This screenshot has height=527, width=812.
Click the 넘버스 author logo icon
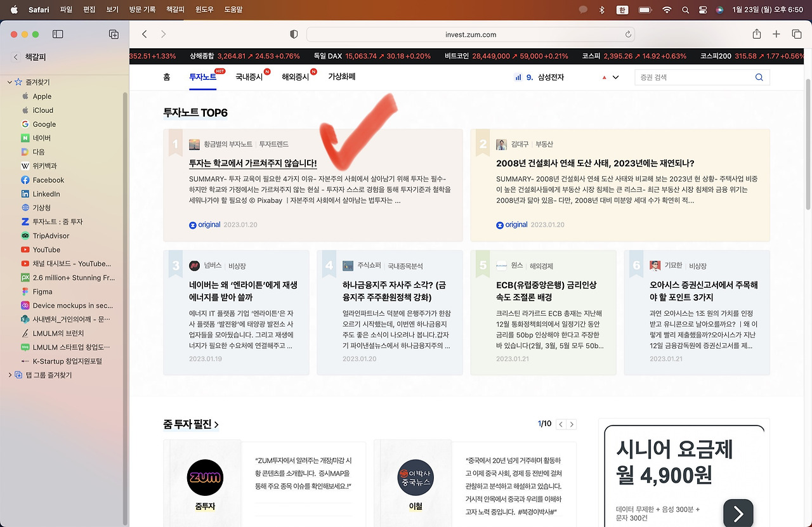click(x=194, y=266)
